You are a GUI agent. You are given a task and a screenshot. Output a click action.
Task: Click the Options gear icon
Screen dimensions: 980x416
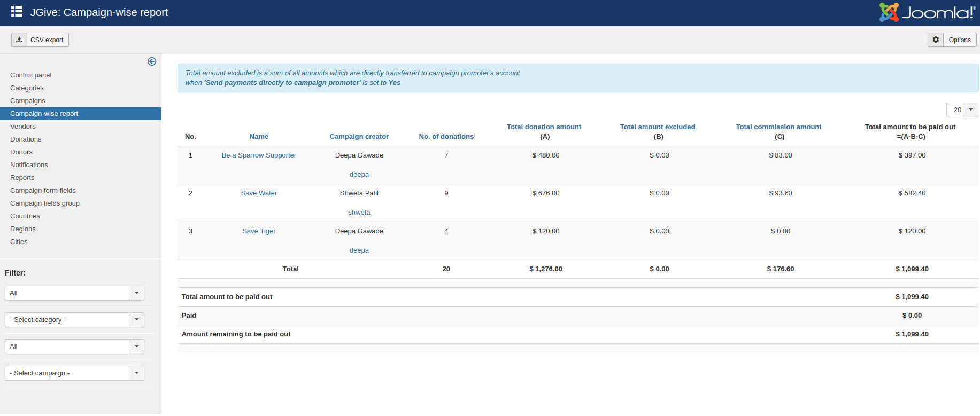[x=936, y=40]
